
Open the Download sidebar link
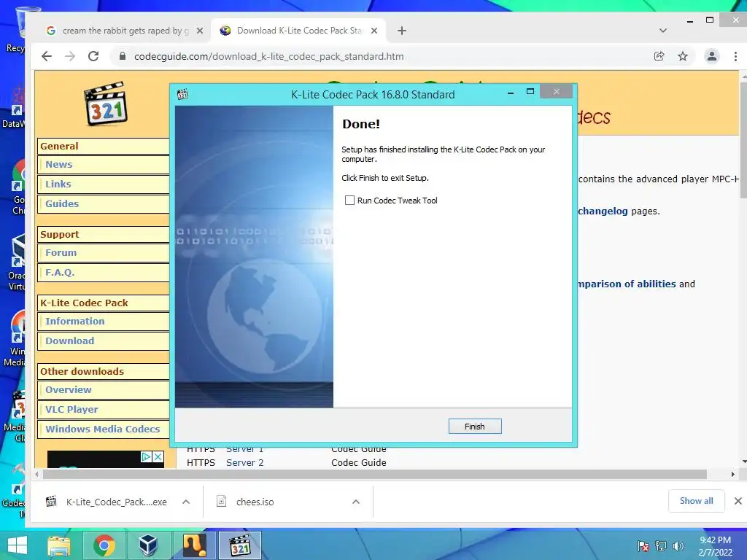69,341
